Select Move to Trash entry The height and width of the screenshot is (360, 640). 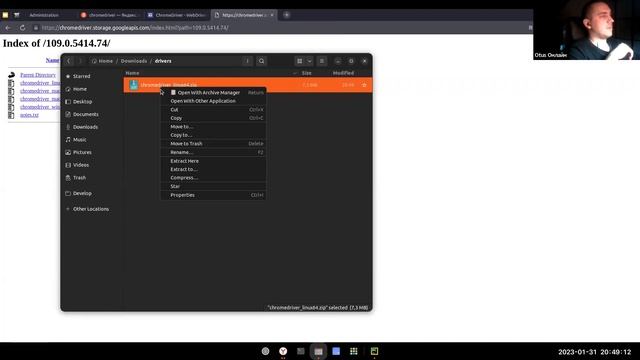tap(213, 144)
